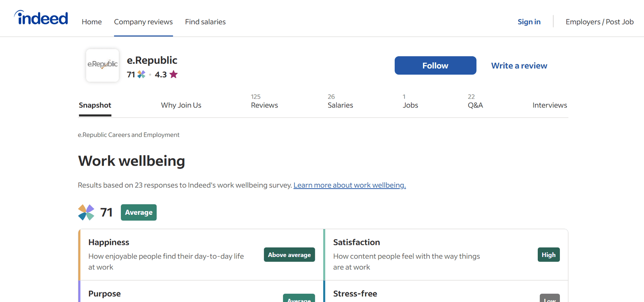Click the Indeed logo
This screenshot has width=644, height=302.
[x=41, y=18]
